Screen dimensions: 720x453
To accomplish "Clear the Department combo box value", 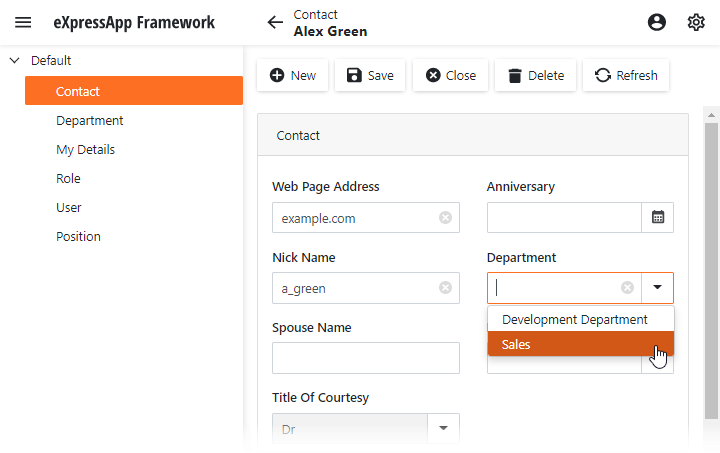I will [x=627, y=288].
